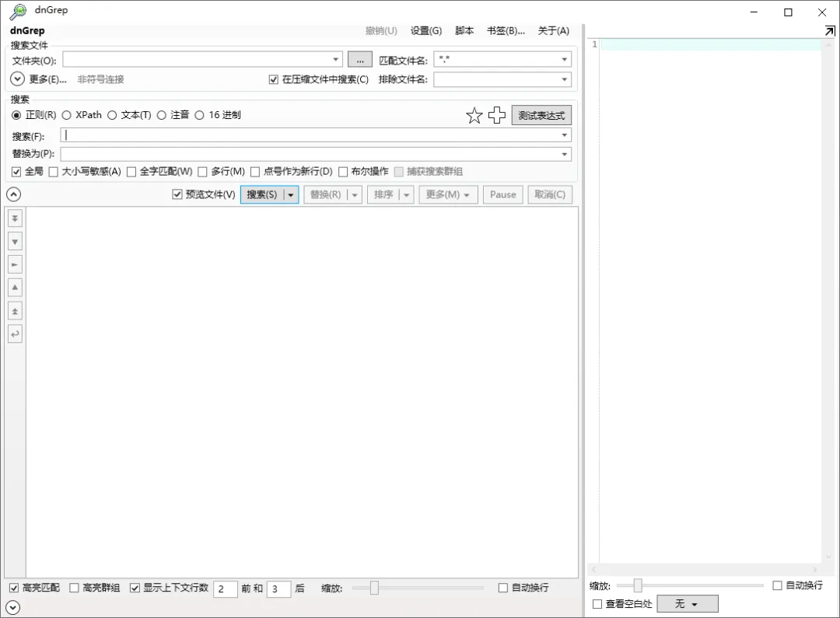Select the jump-to-last-match double down arrow icon
The image size is (840, 618).
pyautogui.click(x=14, y=218)
